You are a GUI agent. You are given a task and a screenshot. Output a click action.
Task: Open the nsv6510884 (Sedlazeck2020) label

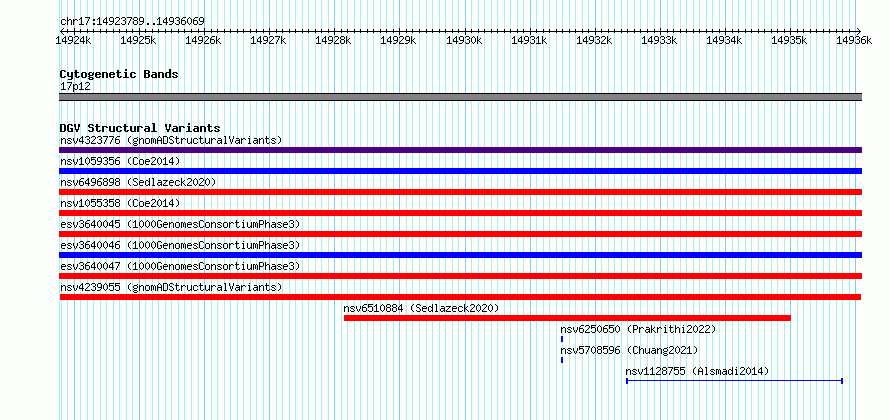tap(421, 308)
